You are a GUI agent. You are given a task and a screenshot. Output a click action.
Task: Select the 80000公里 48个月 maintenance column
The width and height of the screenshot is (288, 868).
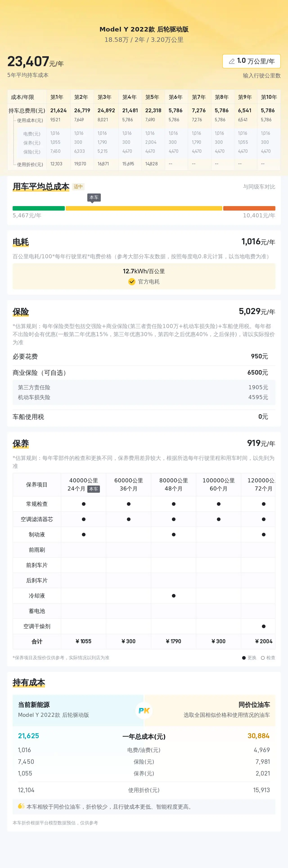click(x=173, y=485)
